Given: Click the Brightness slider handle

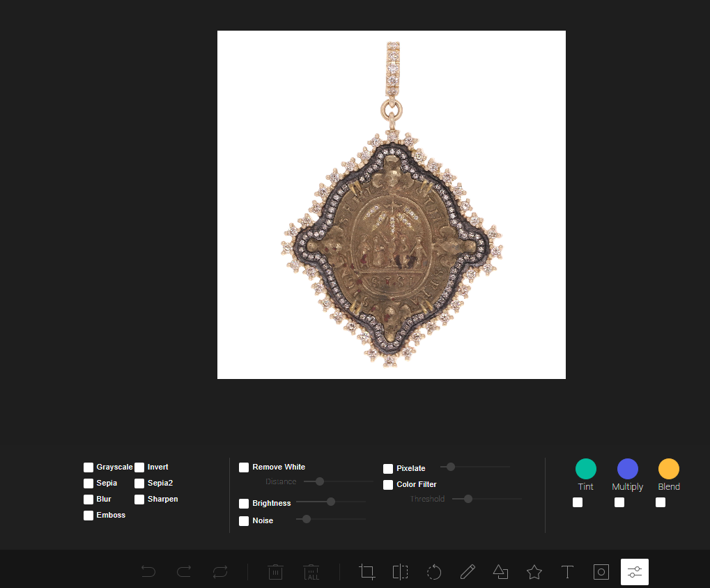Looking at the screenshot, I should coord(331,502).
